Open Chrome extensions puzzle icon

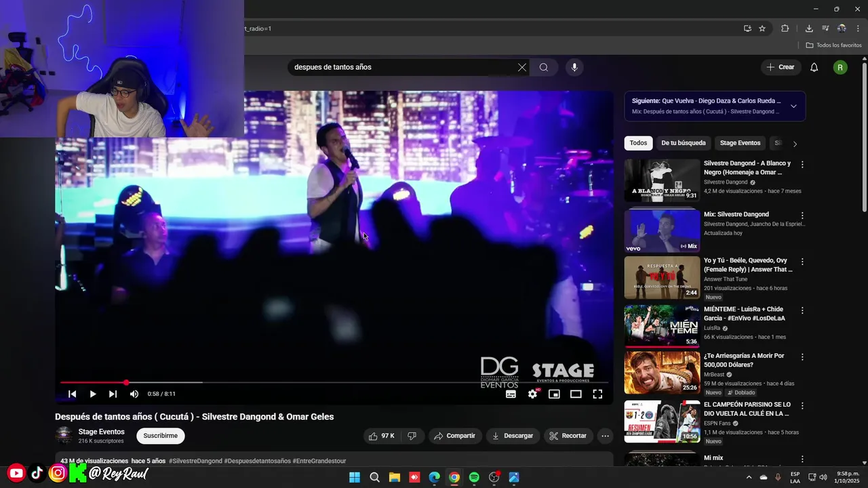click(785, 28)
